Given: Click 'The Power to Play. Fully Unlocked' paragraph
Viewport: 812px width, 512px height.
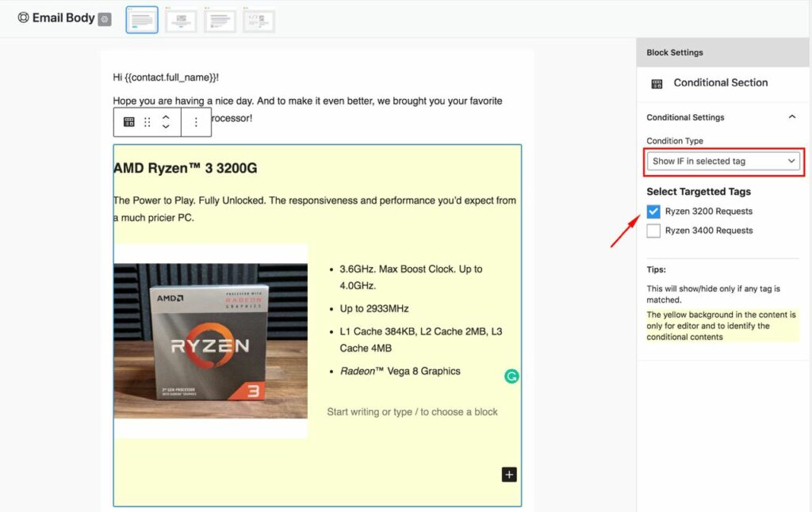Looking at the screenshot, I should click(315, 209).
